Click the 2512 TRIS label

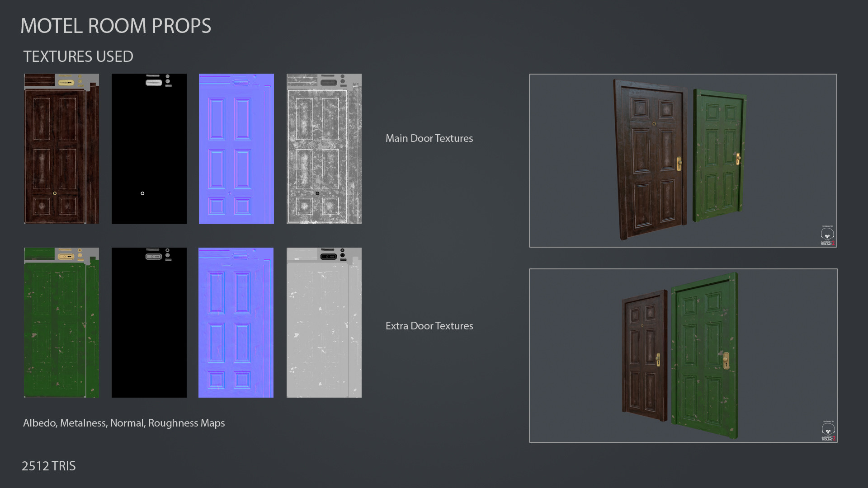pyautogui.click(x=48, y=466)
